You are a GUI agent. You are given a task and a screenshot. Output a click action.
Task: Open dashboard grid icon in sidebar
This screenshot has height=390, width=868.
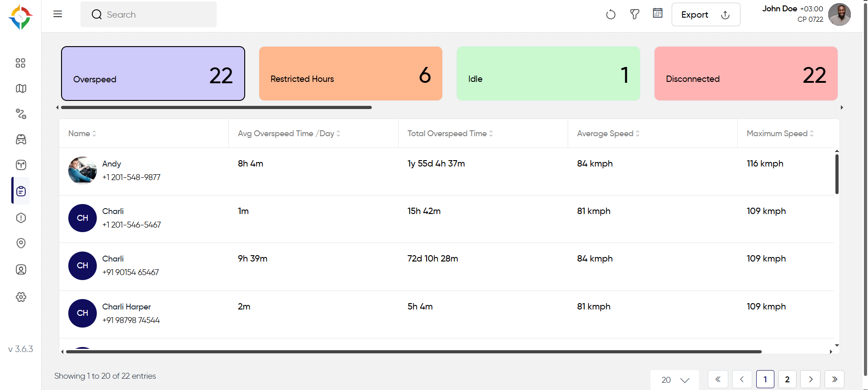point(20,63)
